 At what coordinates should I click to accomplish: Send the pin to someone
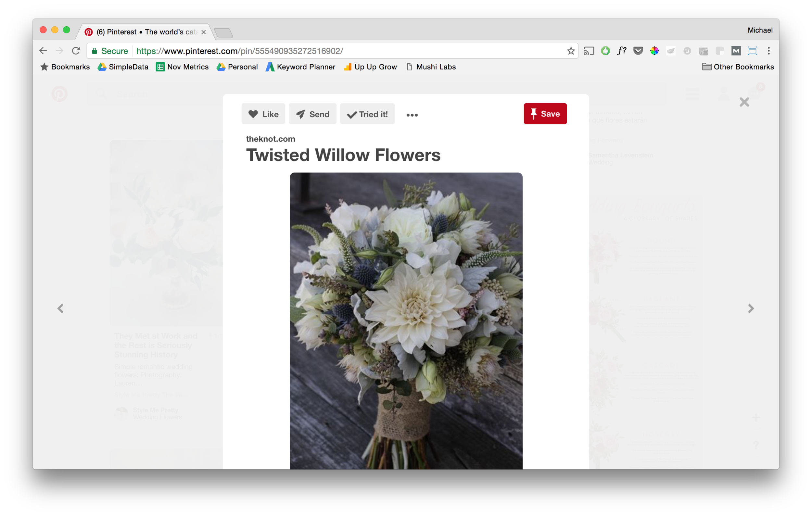pyautogui.click(x=312, y=114)
